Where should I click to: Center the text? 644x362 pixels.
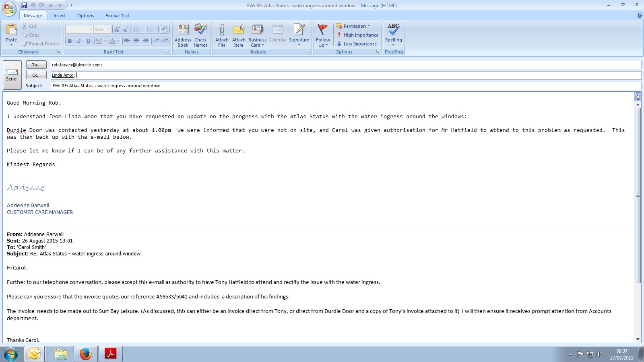click(136, 41)
